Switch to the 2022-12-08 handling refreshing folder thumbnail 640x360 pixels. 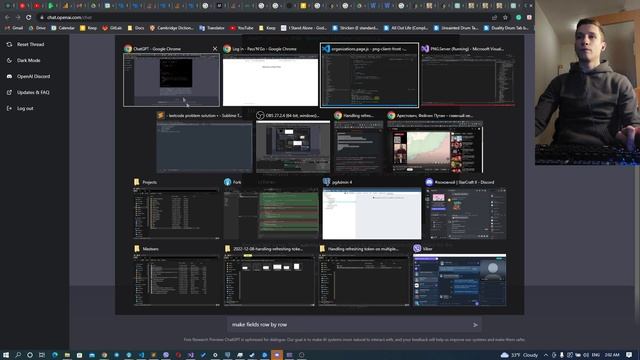pyautogui.click(x=269, y=280)
